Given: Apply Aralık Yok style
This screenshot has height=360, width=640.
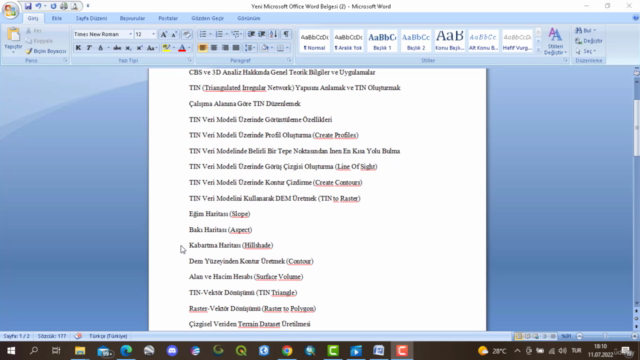Looking at the screenshot, I should [348, 40].
